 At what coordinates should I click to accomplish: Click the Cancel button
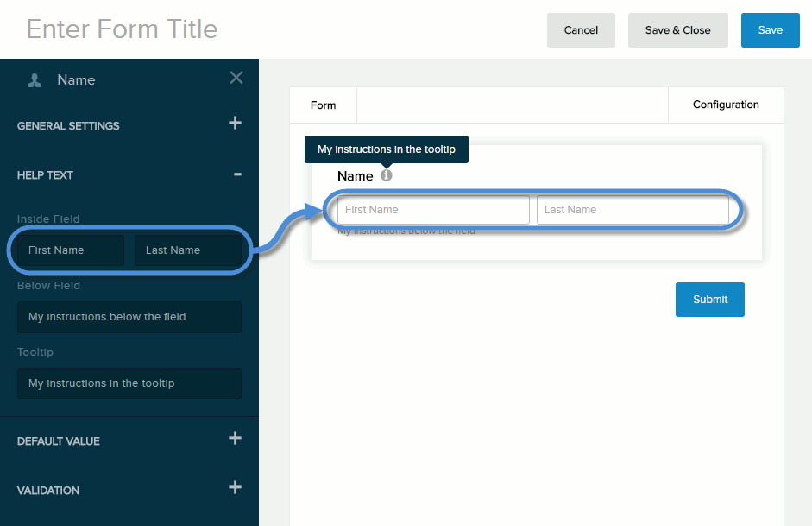(581, 30)
